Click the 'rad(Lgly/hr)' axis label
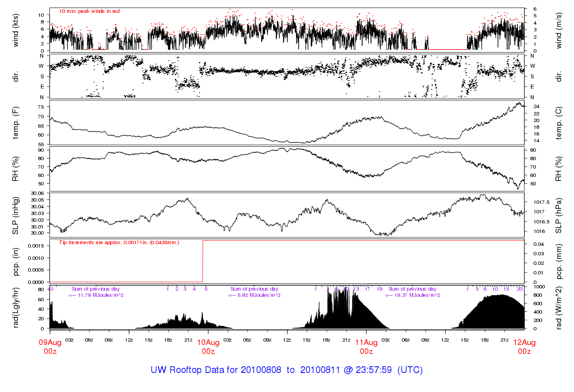574x392 pixels. (15, 308)
